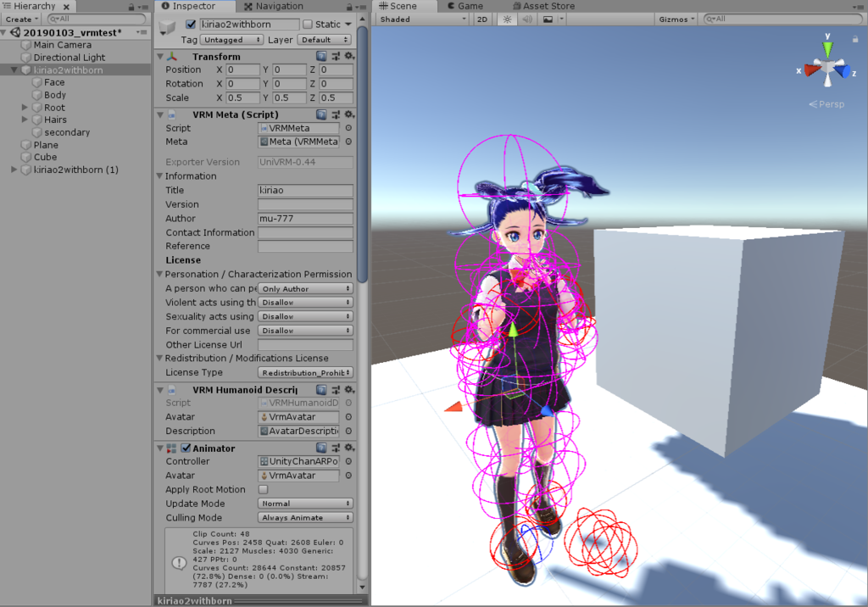
Task: Enable Apply Root Motion checkbox
Action: (x=264, y=490)
